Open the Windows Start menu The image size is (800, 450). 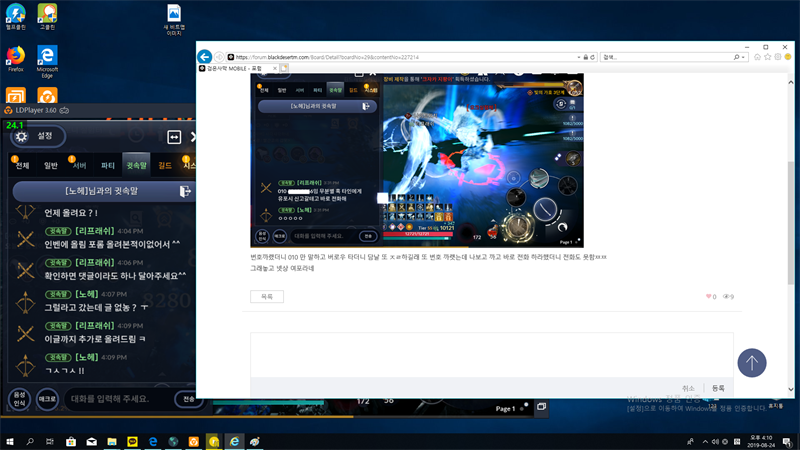click(x=9, y=441)
